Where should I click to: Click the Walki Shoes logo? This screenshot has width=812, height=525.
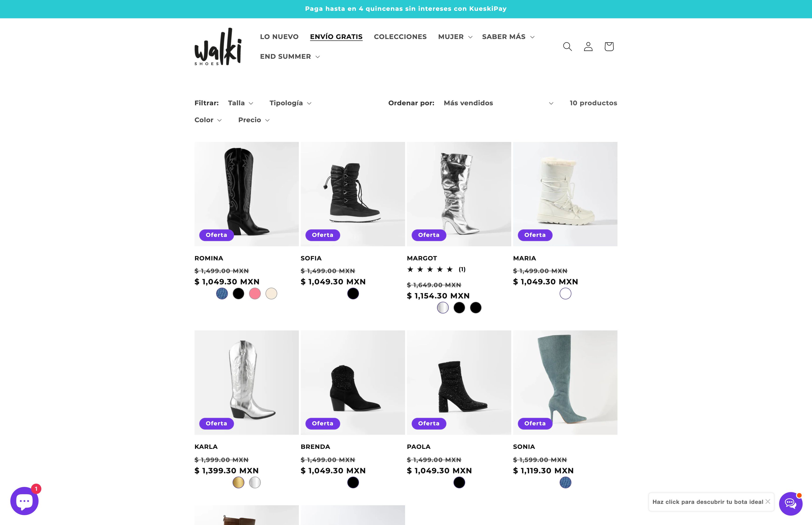[218, 46]
